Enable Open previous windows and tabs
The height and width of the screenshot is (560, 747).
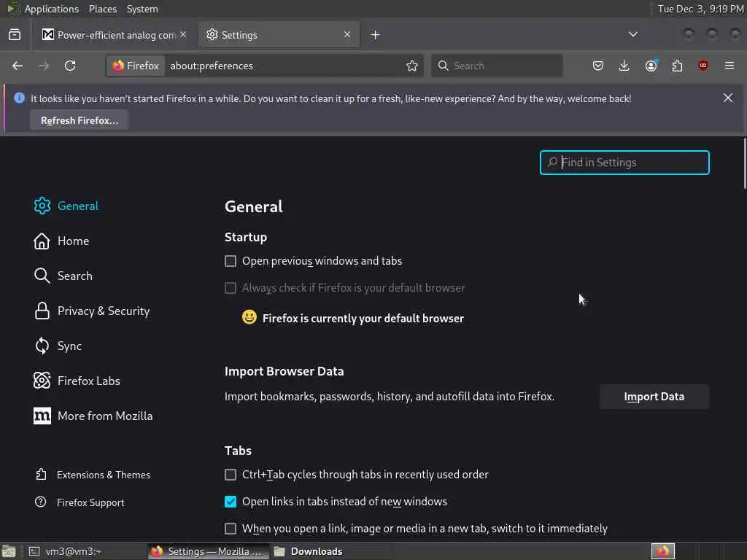(231, 261)
